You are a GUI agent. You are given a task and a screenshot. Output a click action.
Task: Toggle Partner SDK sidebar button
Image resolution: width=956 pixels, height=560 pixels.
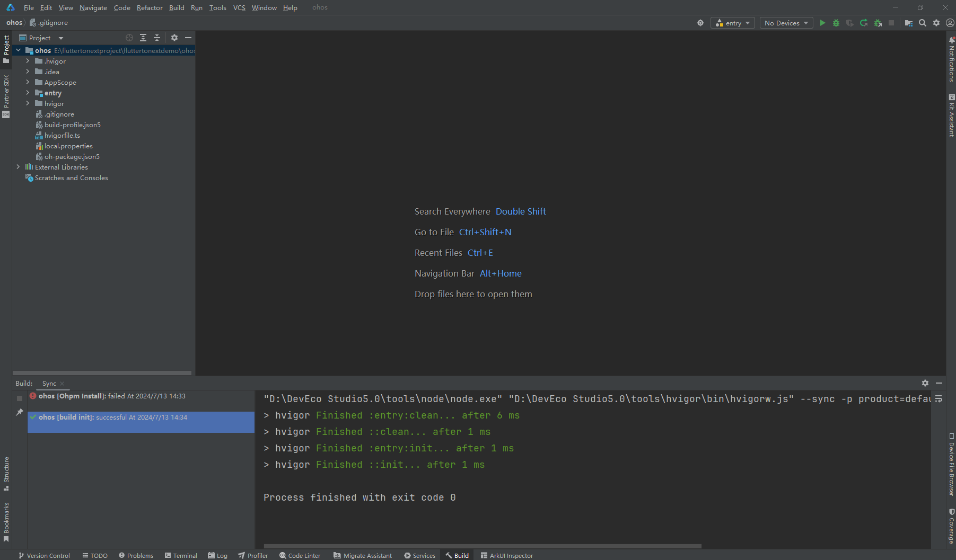point(6,96)
